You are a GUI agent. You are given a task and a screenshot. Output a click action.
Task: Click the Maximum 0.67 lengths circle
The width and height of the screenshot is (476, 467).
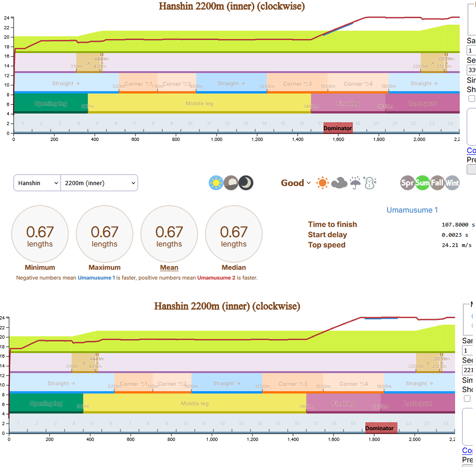click(105, 234)
